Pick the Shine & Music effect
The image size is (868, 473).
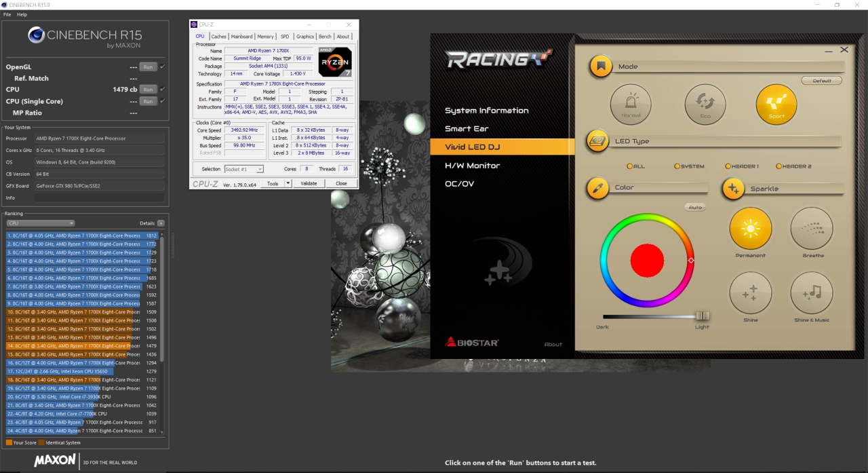812,293
